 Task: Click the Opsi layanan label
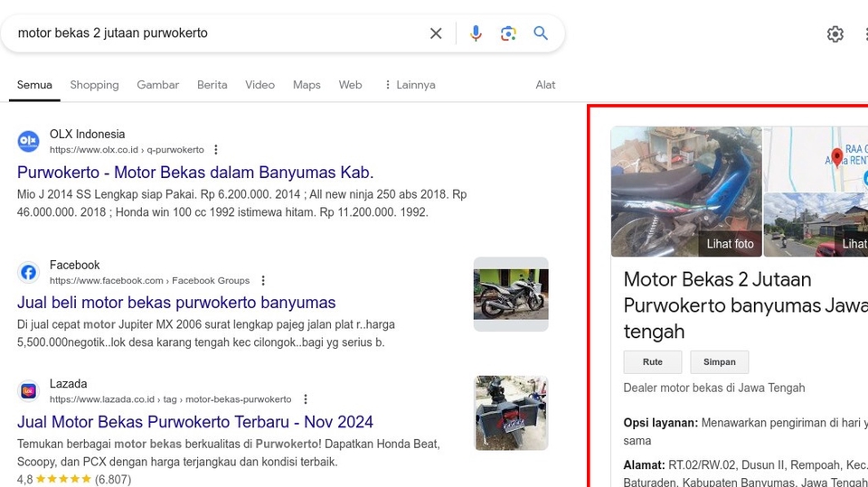pyautogui.click(x=661, y=423)
